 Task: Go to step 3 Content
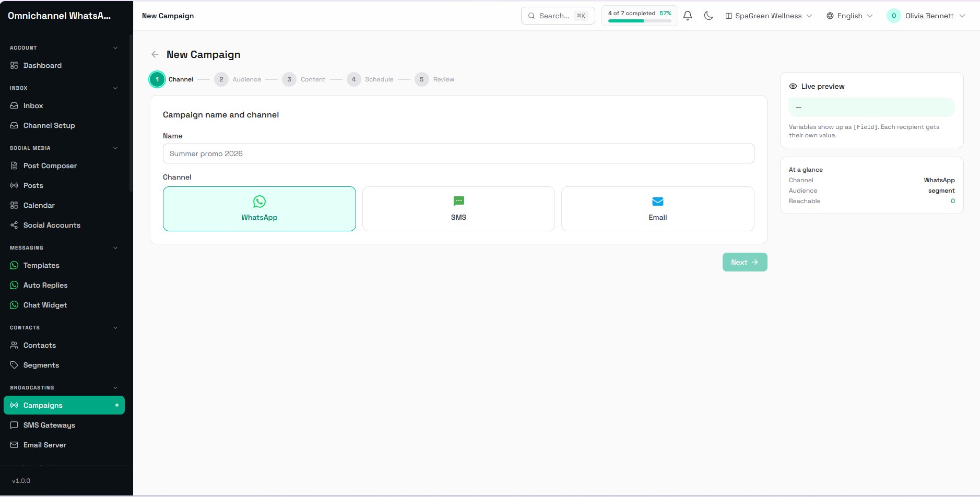click(x=304, y=79)
